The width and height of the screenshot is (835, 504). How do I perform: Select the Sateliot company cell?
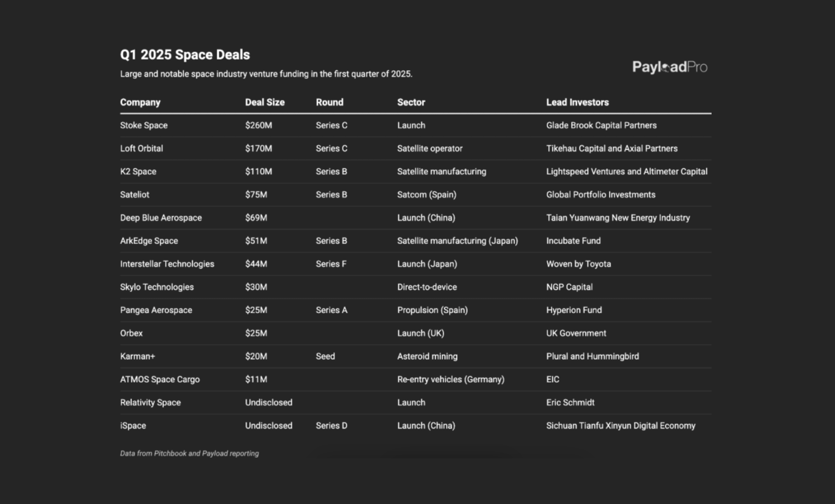[135, 195]
